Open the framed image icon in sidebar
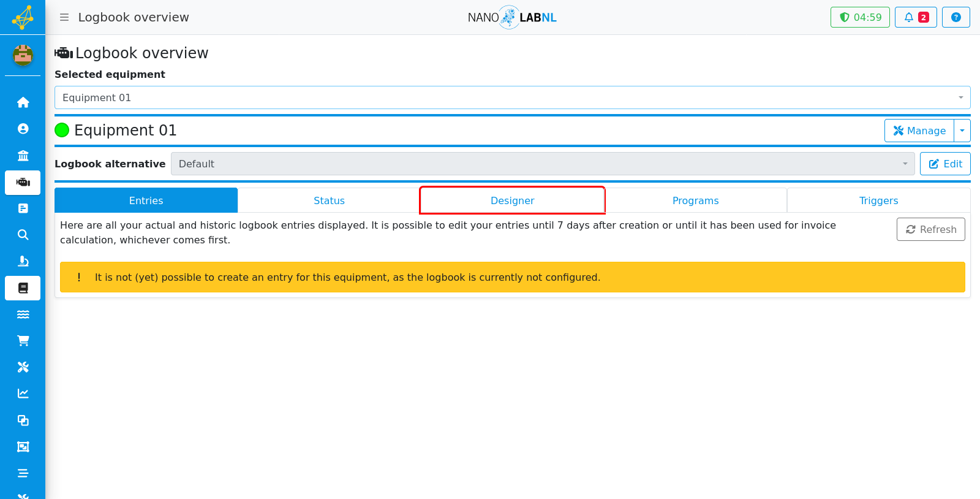The image size is (980, 499). point(23,447)
